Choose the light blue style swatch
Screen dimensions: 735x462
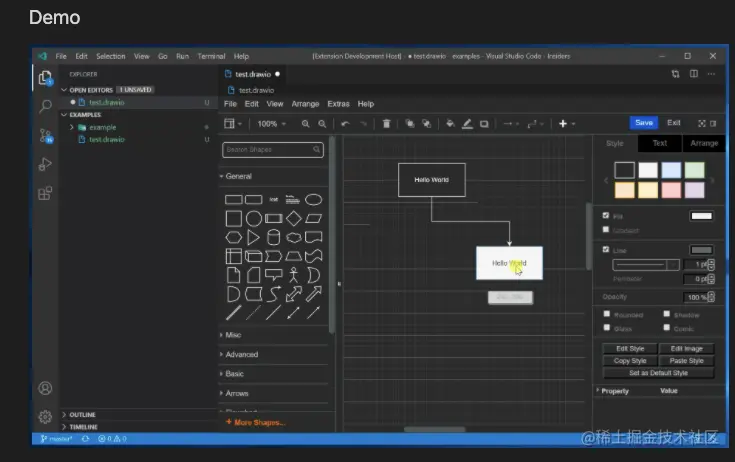[x=671, y=170]
